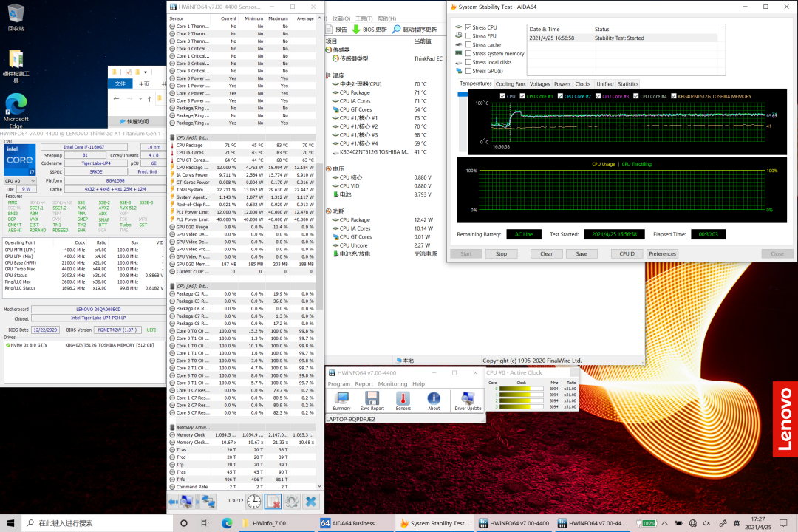Click the Preferences button

pos(662,253)
